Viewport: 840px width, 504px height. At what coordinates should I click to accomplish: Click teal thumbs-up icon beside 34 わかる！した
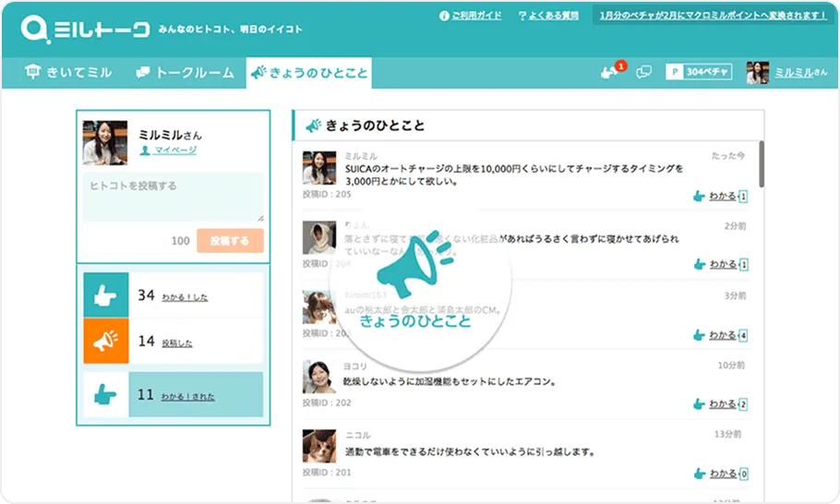coord(106,295)
